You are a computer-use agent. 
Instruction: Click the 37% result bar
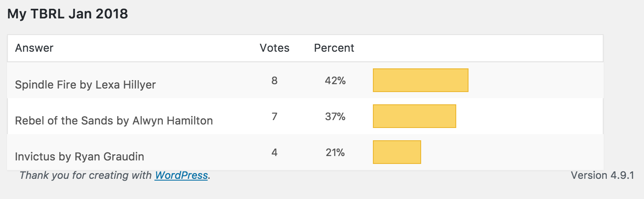pyautogui.click(x=415, y=116)
